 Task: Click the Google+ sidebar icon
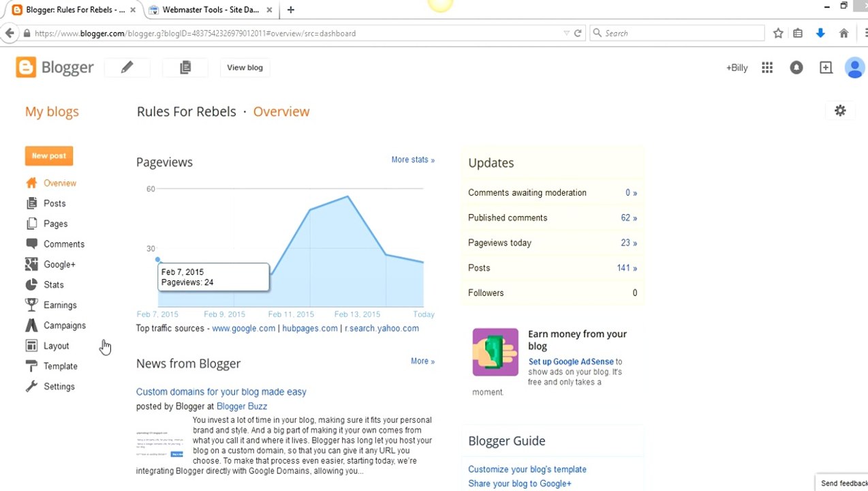pos(31,264)
